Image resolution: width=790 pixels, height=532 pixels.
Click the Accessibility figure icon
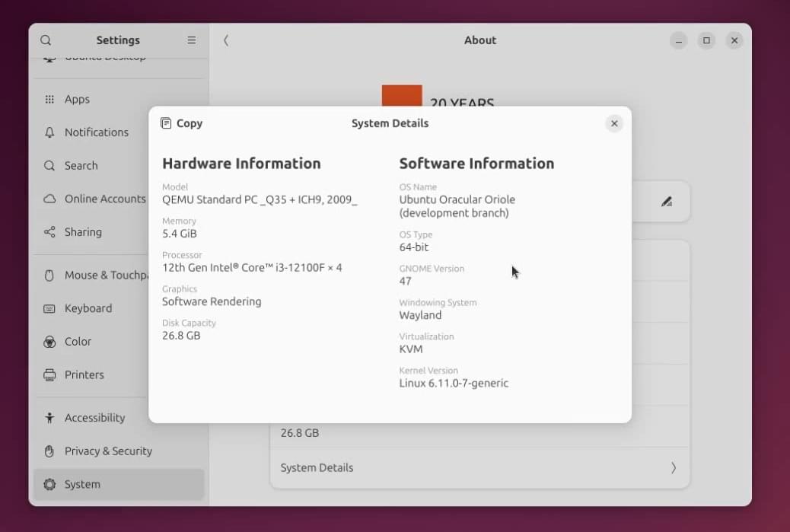pyautogui.click(x=49, y=418)
